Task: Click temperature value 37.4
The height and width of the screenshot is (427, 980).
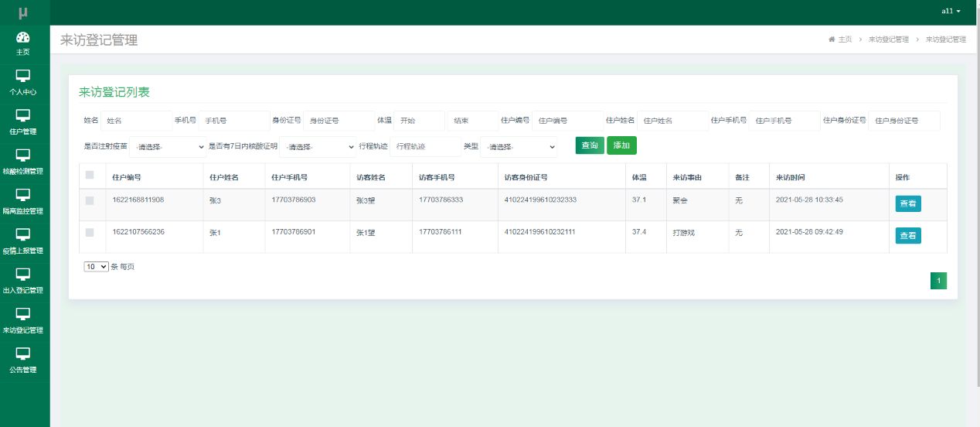Action: tap(638, 231)
